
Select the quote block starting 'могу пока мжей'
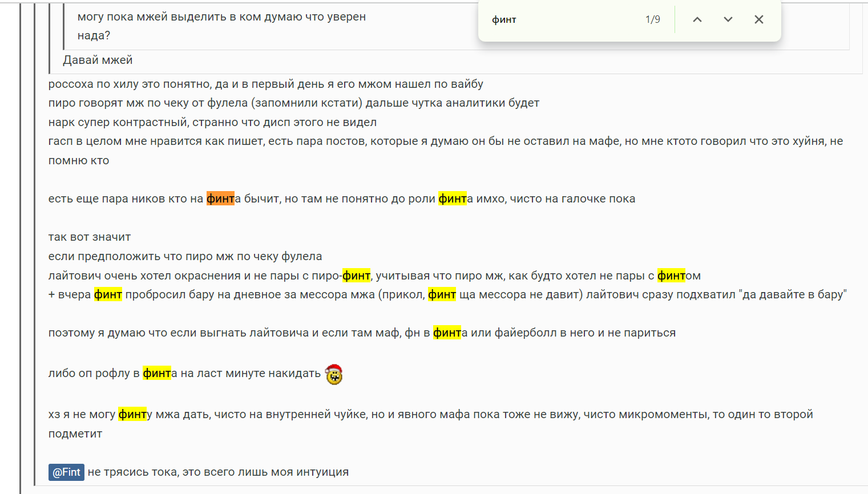221,17
